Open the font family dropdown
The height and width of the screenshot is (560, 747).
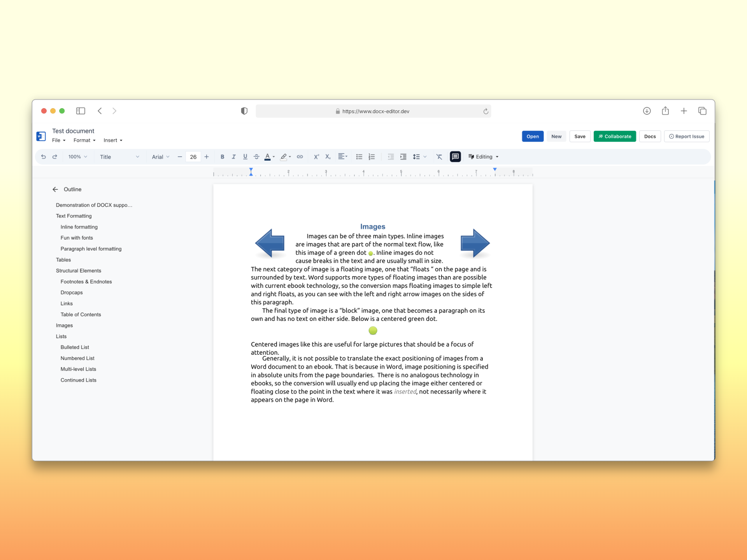point(161,157)
